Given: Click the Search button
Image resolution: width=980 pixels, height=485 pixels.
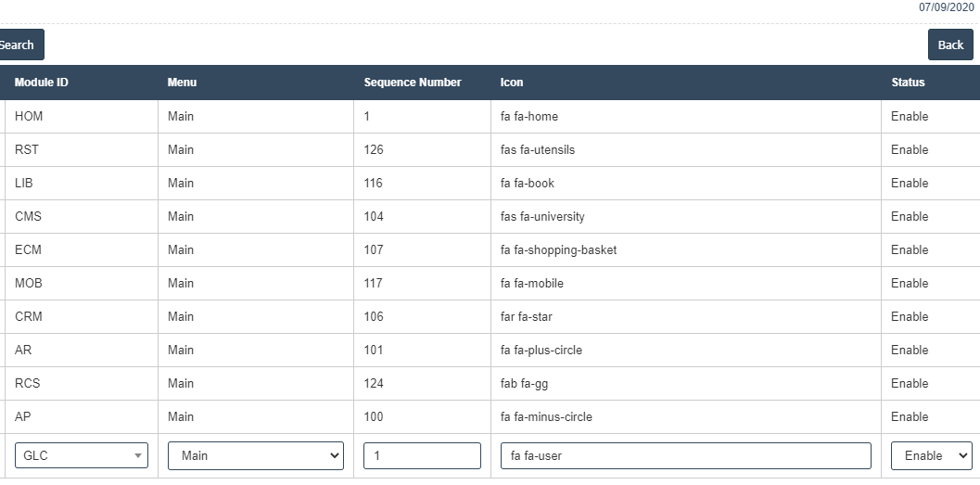Looking at the screenshot, I should coord(18,45).
